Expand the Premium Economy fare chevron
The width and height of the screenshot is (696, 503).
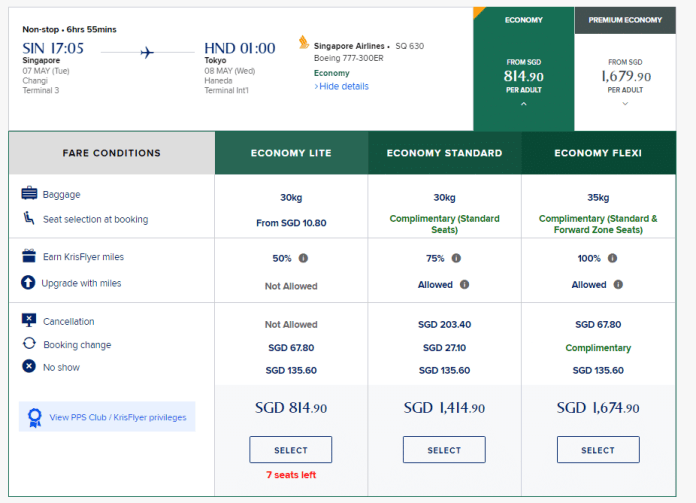coord(625,104)
